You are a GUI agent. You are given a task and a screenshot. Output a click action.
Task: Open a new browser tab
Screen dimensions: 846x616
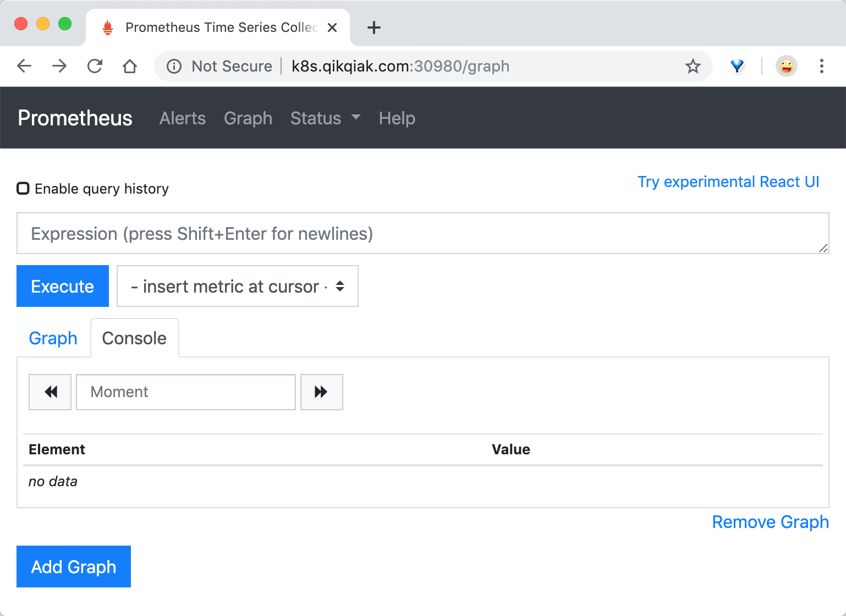pos(374,28)
